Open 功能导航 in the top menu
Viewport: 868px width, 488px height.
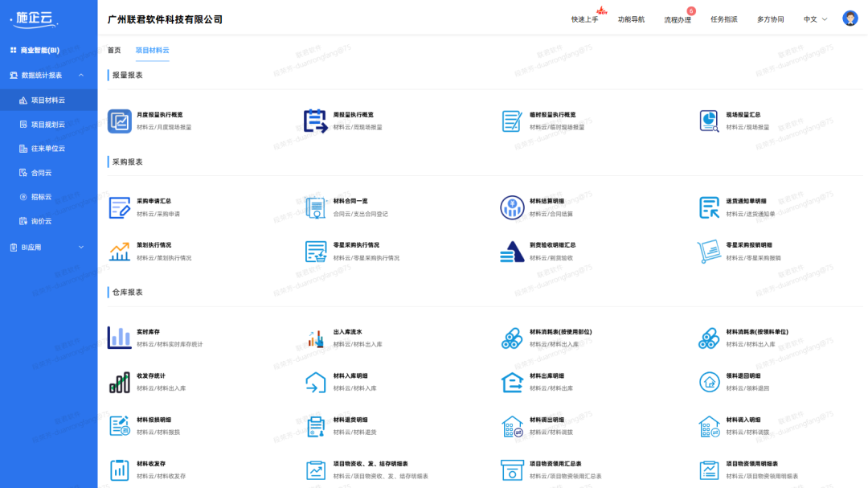(x=631, y=18)
